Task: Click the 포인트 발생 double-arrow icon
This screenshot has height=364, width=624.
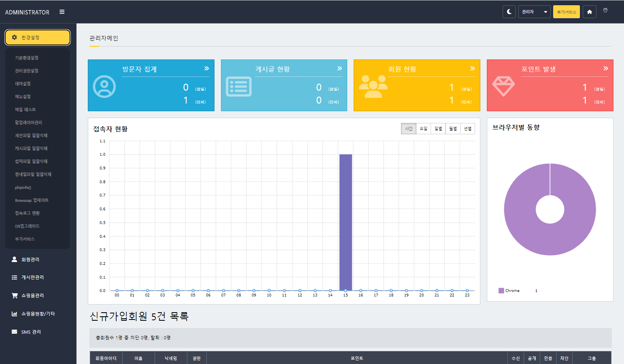Action: [x=605, y=68]
